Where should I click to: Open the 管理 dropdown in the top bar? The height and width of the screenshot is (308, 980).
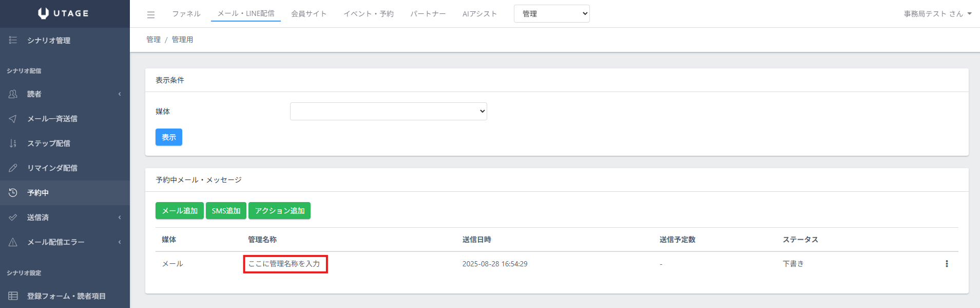552,14
